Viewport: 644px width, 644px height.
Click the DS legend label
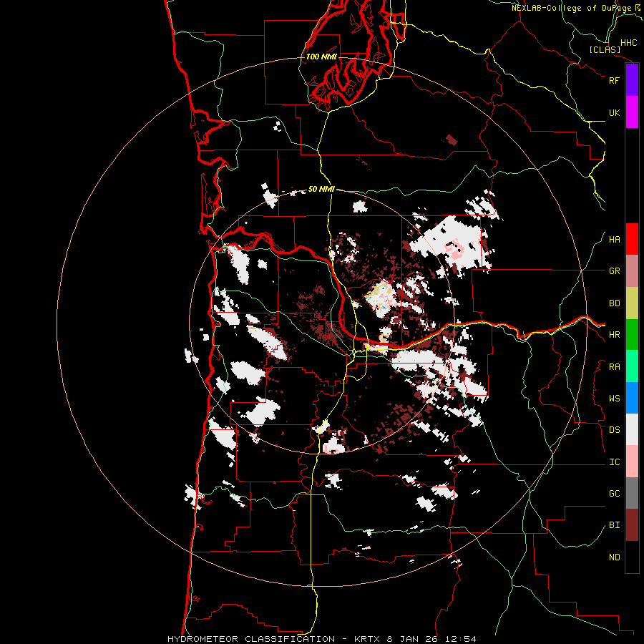click(x=614, y=430)
